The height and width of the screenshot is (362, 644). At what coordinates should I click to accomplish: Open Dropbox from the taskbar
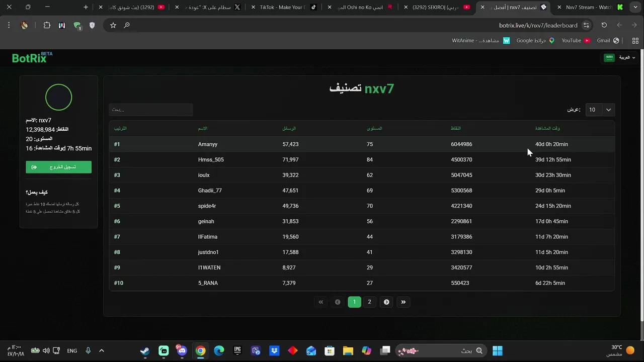point(274,350)
